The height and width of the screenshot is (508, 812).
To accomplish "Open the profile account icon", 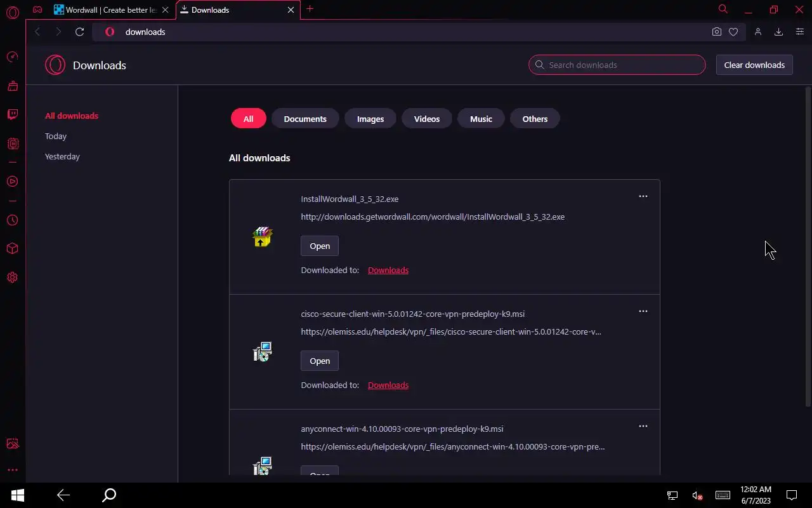I will pos(757,32).
